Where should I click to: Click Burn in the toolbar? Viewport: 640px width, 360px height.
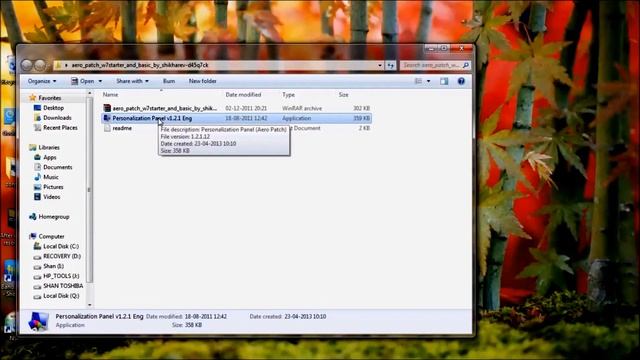point(169,81)
